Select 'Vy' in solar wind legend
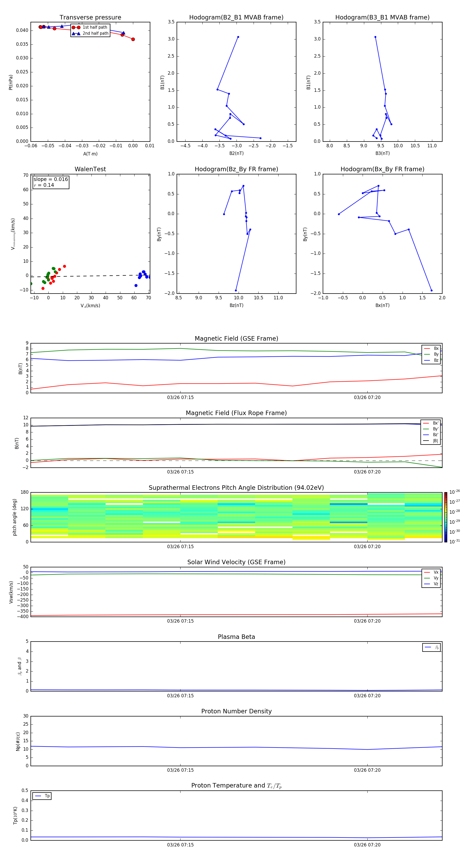473x868 pixels. [x=431, y=578]
